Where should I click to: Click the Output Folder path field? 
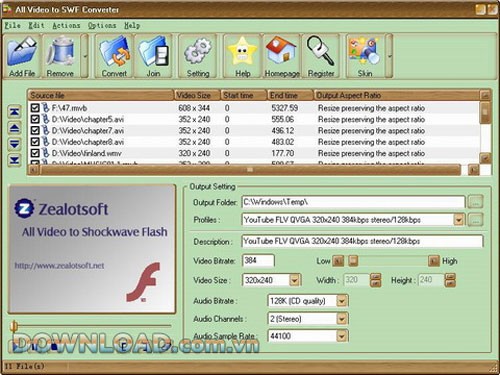click(353, 202)
